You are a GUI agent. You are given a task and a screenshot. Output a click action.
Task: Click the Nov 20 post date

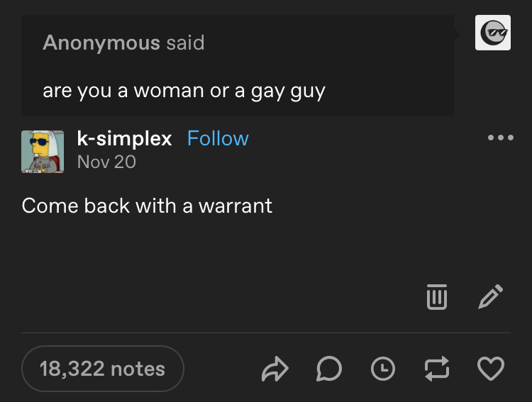tap(106, 162)
